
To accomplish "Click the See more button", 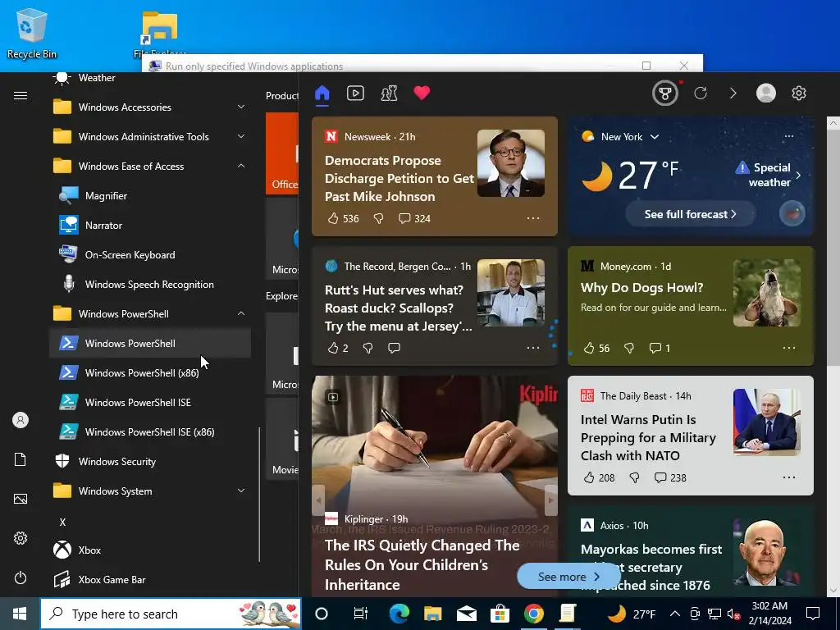I will 568,577.
